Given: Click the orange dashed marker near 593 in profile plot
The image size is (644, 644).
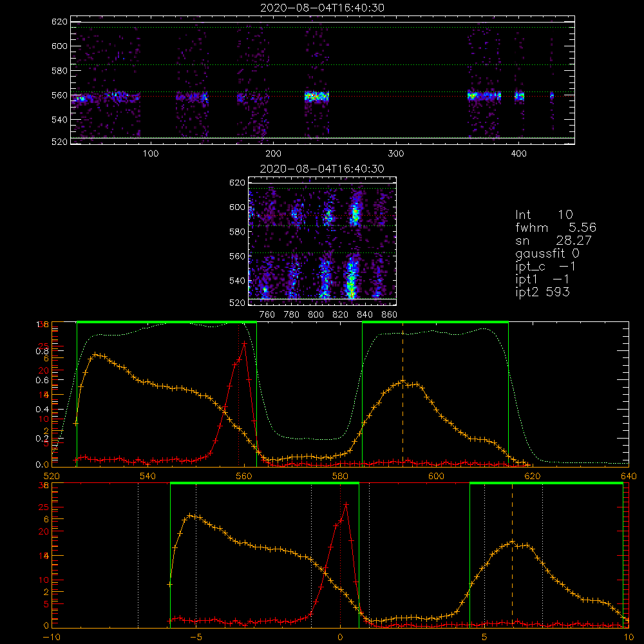Looking at the screenshot, I should tap(403, 394).
